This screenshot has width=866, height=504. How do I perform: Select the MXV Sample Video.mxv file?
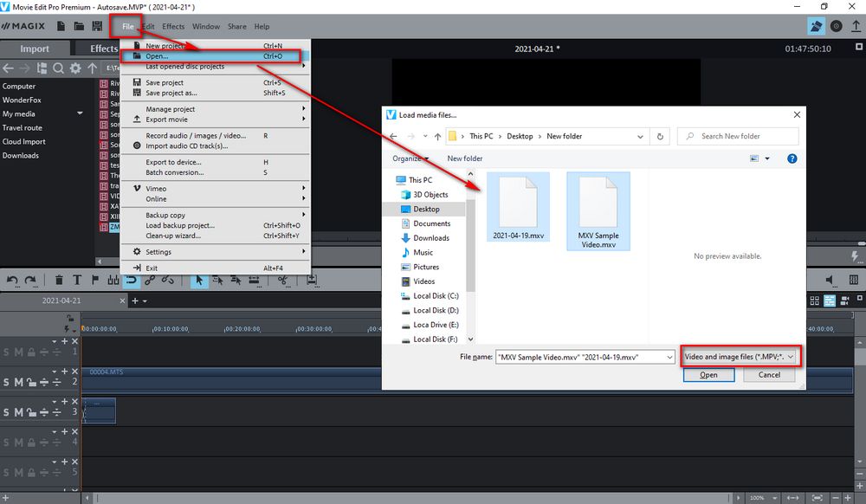click(598, 211)
